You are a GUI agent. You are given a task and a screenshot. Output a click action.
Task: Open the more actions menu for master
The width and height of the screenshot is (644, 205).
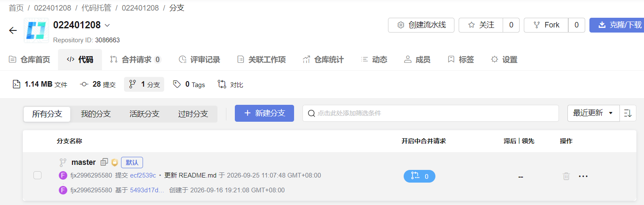coord(583,176)
